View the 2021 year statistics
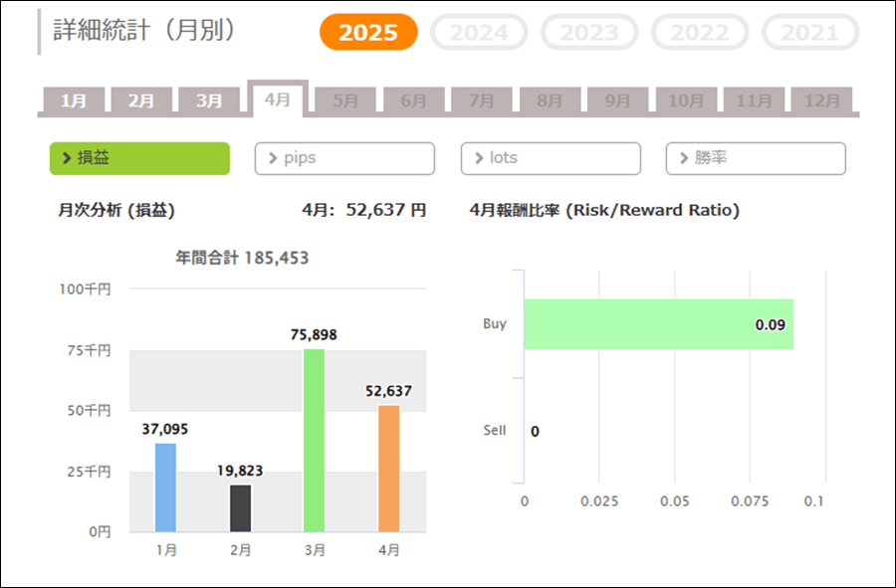The image size is (896, 588). (x=809, y=32)
